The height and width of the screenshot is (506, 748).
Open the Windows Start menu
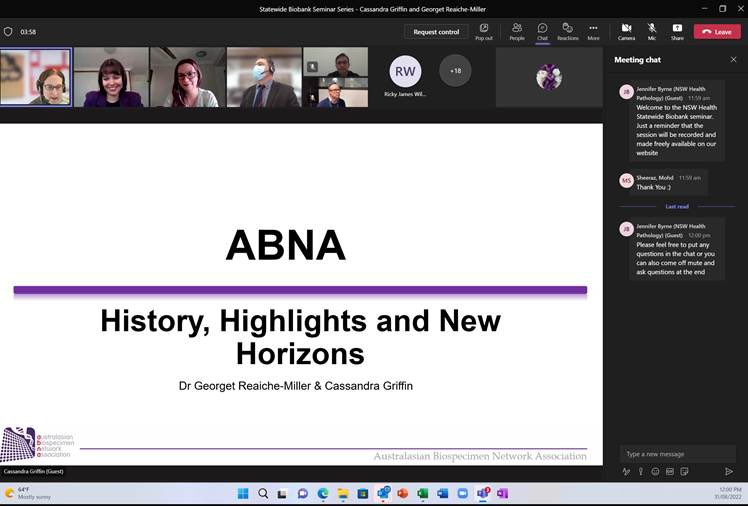click(243, 493)
